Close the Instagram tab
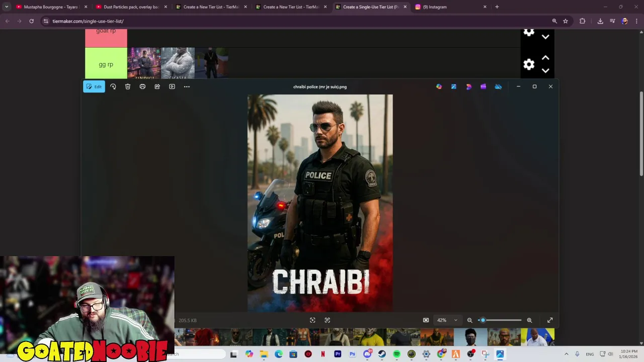Screen dimensions: 644x362 coord(485,7)
